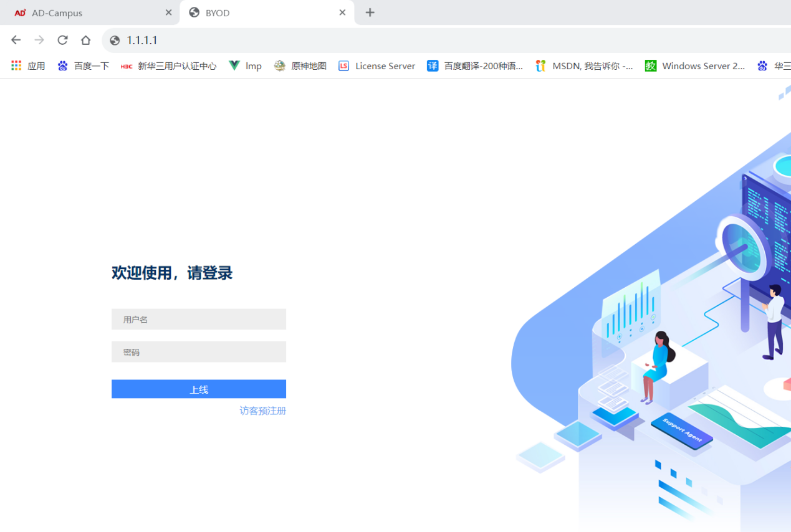
Task: Open the Apps grid bookmark (应用)
Action: click(28, 66)
